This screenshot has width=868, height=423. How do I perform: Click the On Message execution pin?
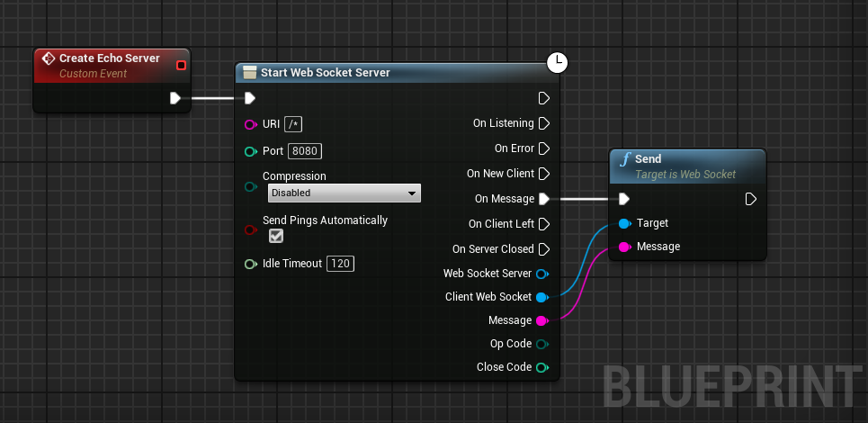544,199
